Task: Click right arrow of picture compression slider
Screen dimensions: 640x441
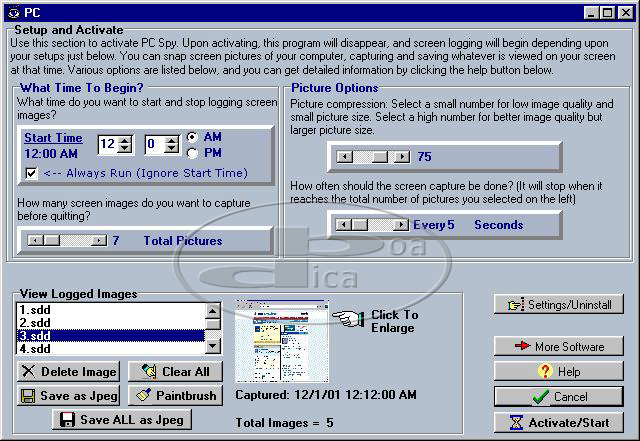Action: pyautogui.click(x=402, y=157)
